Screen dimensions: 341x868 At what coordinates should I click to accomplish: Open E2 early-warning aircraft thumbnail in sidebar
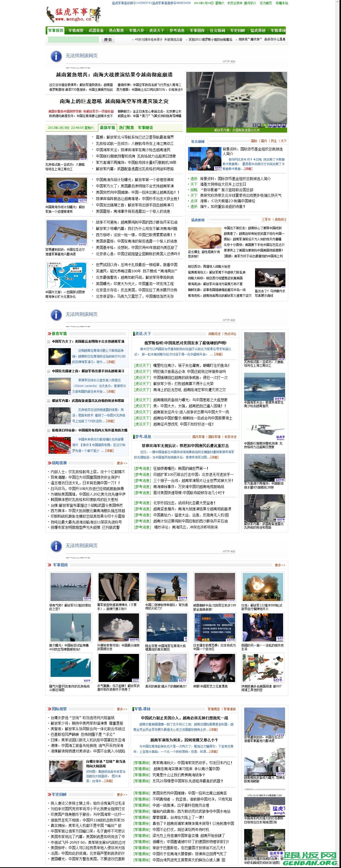264,427
